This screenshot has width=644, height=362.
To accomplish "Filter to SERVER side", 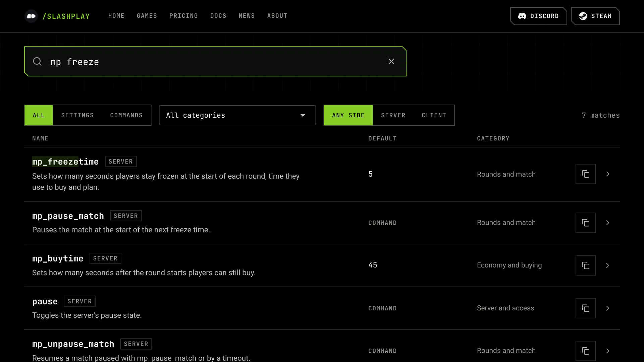I will click(x=393, y=115).
